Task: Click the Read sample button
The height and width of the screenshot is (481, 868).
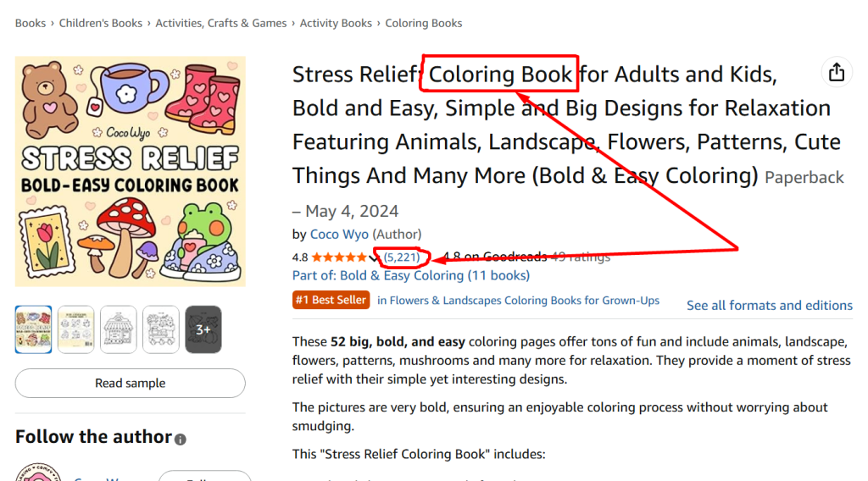Action: (130, 384)
